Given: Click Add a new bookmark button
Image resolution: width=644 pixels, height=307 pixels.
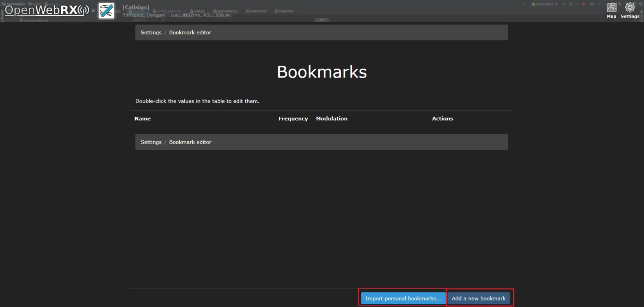Looking at the screenshot, I should pyautogui.click(x=478, y=298).
